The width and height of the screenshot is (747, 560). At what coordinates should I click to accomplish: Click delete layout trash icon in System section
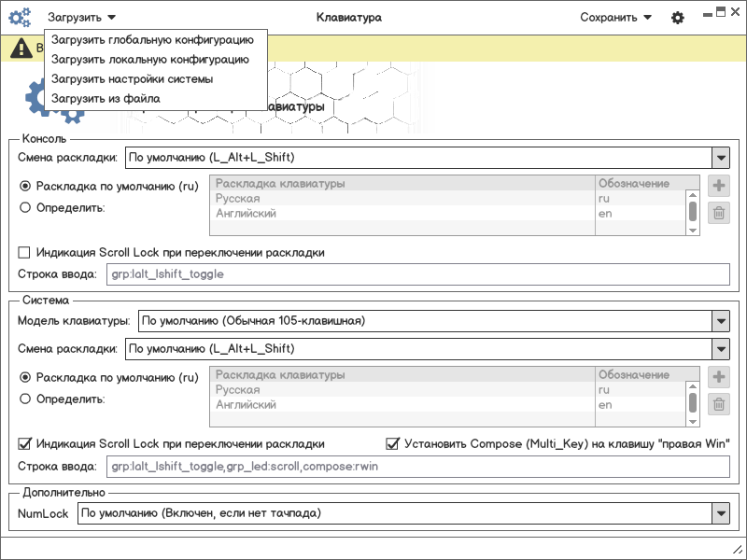pyautogui.click(x=719, y=404)
